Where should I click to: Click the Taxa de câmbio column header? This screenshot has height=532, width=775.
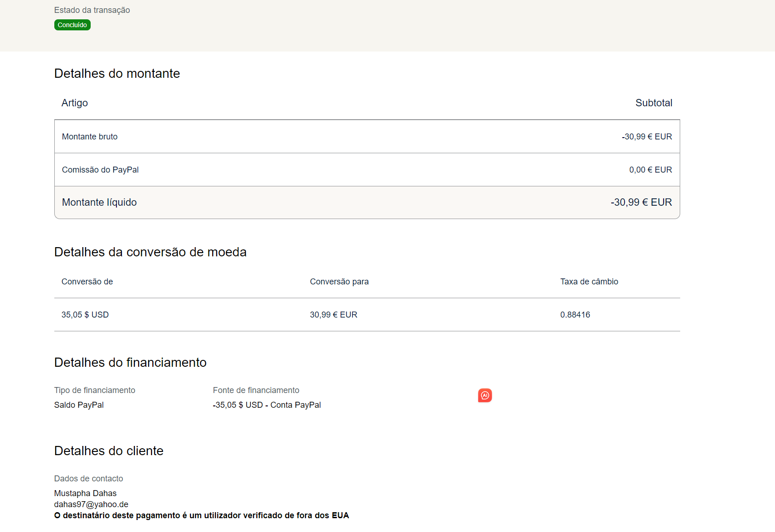[589, 282]
